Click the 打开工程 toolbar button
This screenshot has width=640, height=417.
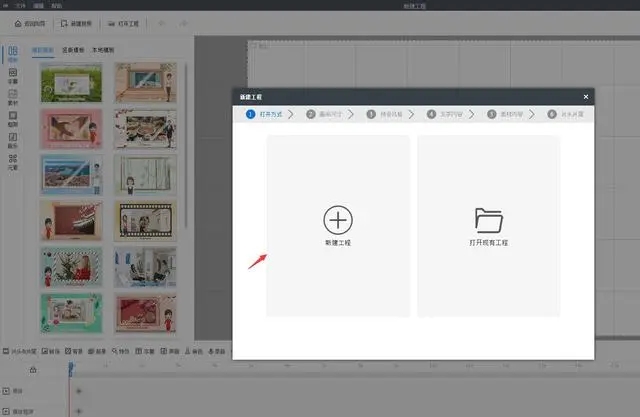click(123, 24)
